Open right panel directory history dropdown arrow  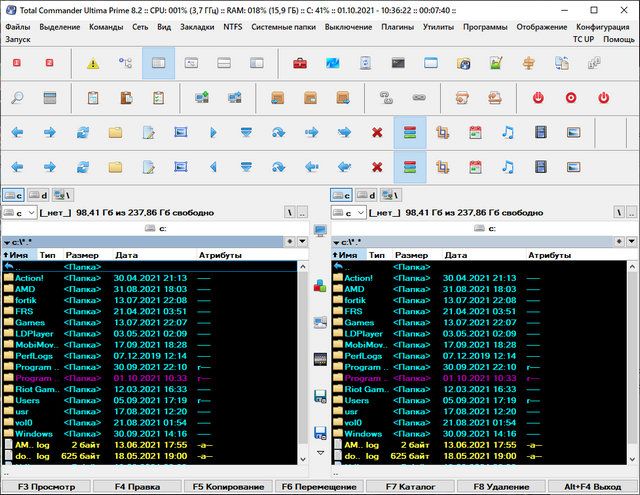coord(631,242)
